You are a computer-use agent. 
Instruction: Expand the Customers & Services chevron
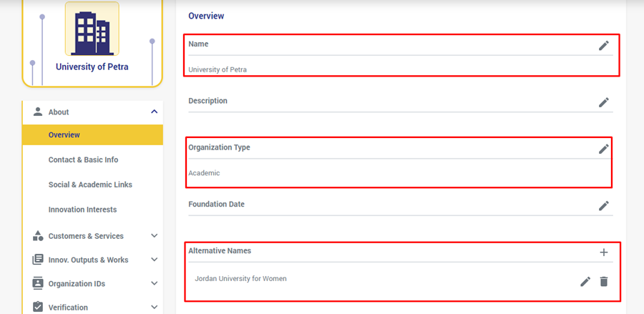[x=154, y=236]
